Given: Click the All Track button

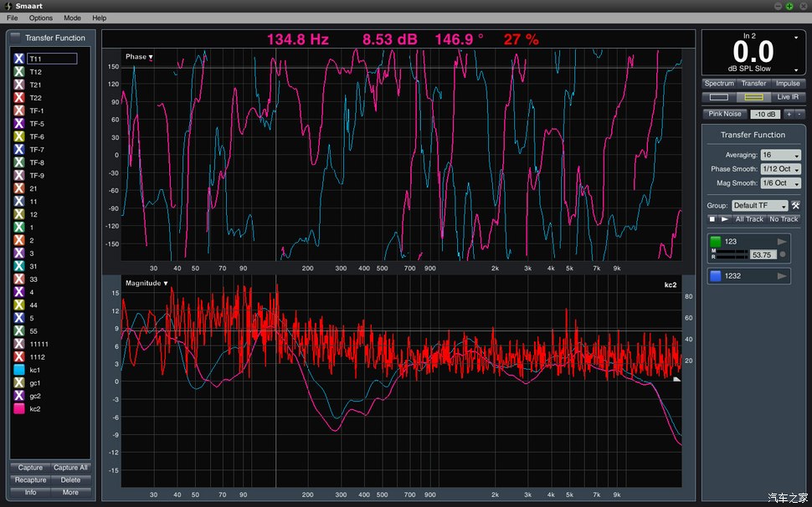Looking at the screenshot, I should [749, 219].
